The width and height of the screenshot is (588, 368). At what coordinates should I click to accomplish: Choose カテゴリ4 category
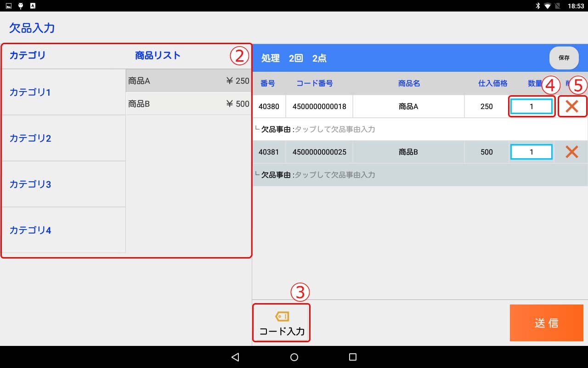point(63,230)
